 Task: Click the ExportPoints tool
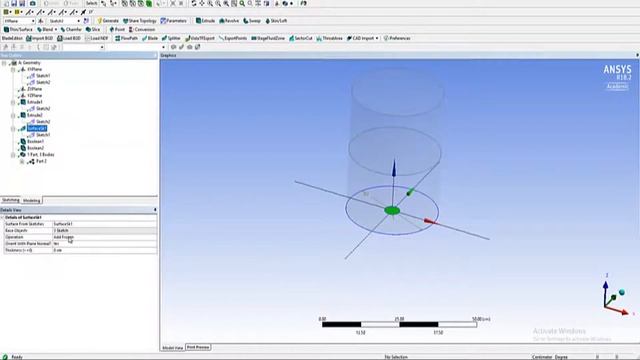233,38
